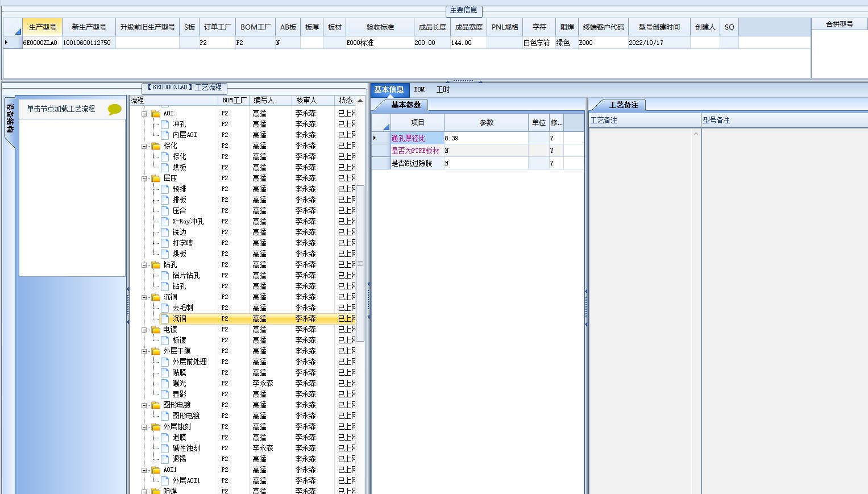Image resolution: width=868 pixels, height=494 pixels.
Task: Open the 工时 tab
Action: (443, 90)
